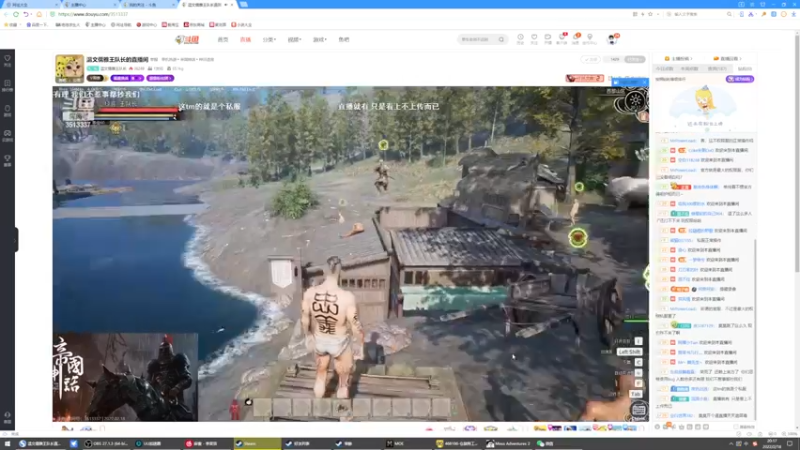Open the second icon in the left sidebar
Viewport: 800px width, 450px height.
[x=7, y=85]
